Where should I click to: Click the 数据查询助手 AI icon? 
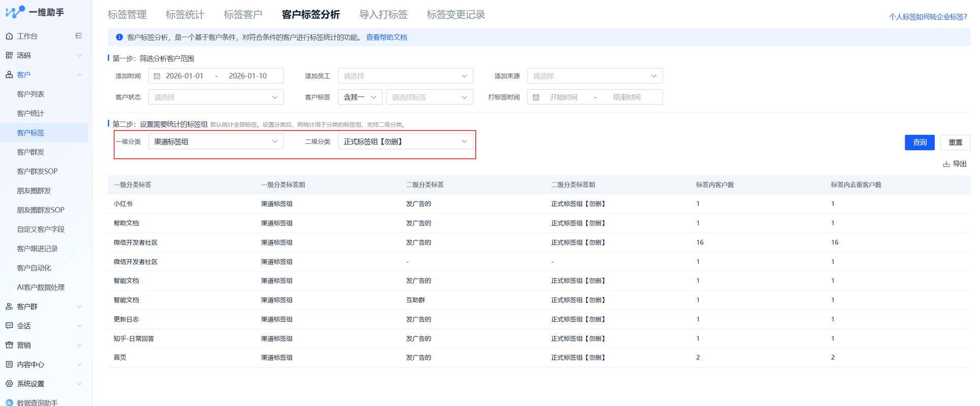coord(9,402)
